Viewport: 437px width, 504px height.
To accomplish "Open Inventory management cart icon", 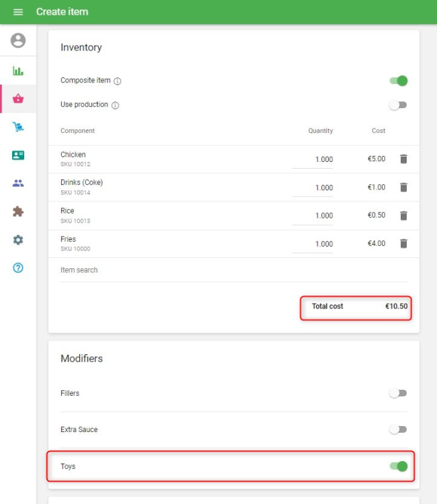I will pyautogui.click(x=18, y=127).
